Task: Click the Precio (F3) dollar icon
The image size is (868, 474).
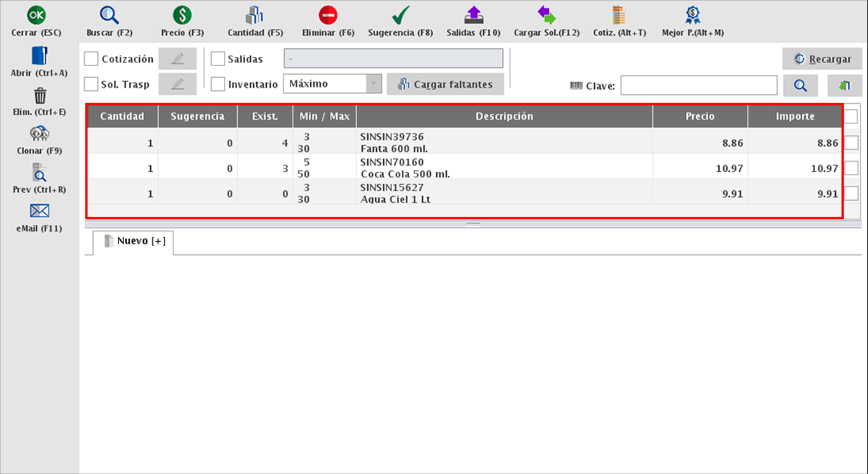Action: click(x=182, y=15)
